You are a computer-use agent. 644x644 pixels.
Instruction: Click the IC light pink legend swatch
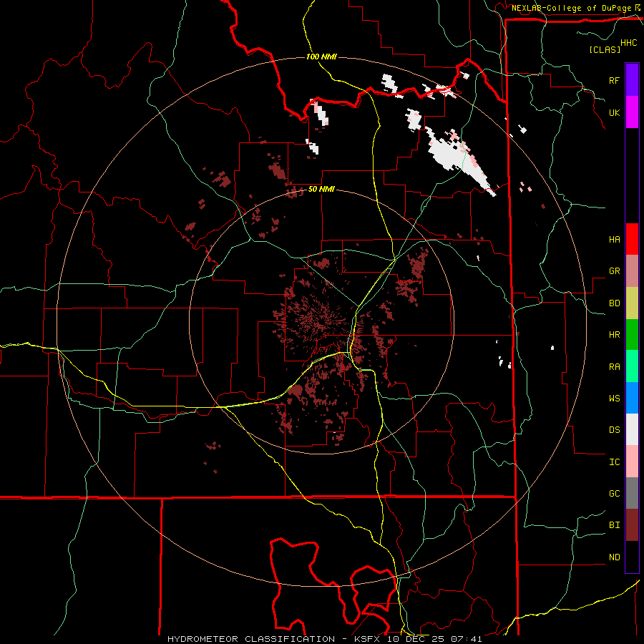(632, 462)
